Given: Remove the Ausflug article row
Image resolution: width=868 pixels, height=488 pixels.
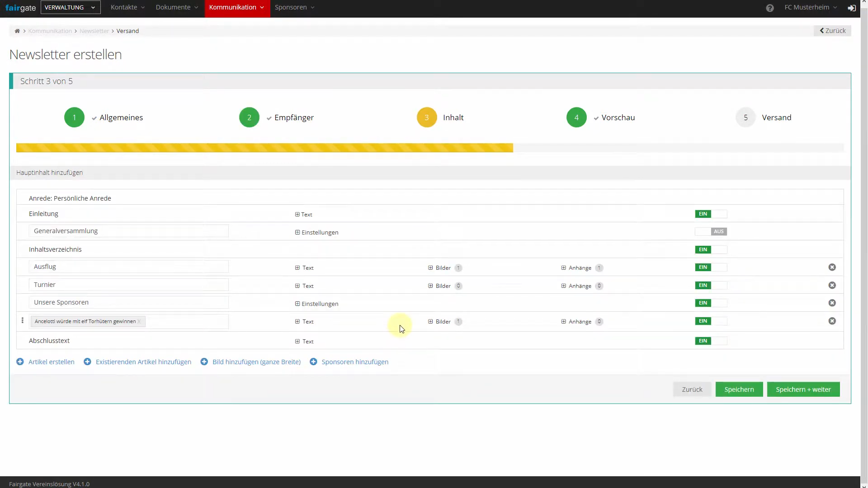Looking at the screenshot, I should point(832,267).
